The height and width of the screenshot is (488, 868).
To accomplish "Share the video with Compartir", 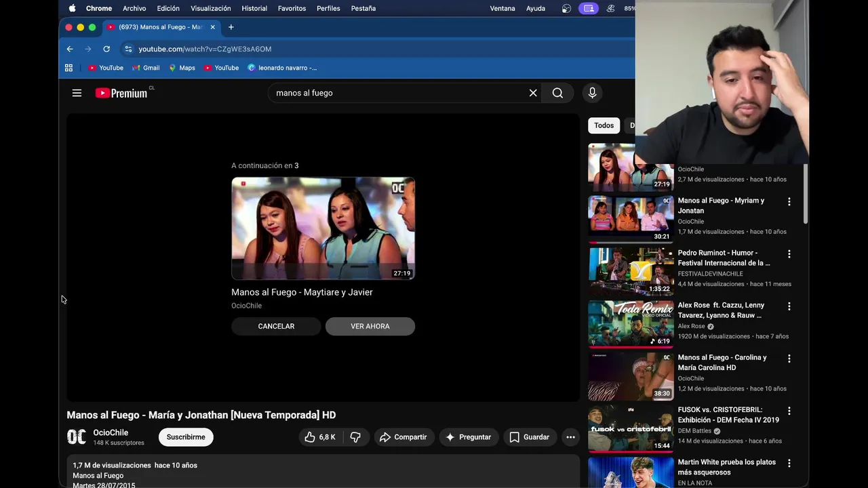I will pos(403,437).
